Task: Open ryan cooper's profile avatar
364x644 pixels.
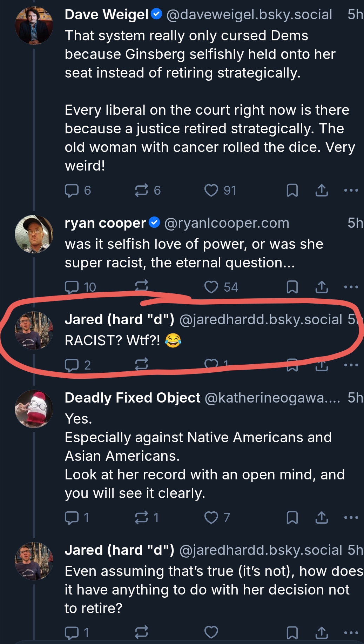Action: (x=34, y=234)
